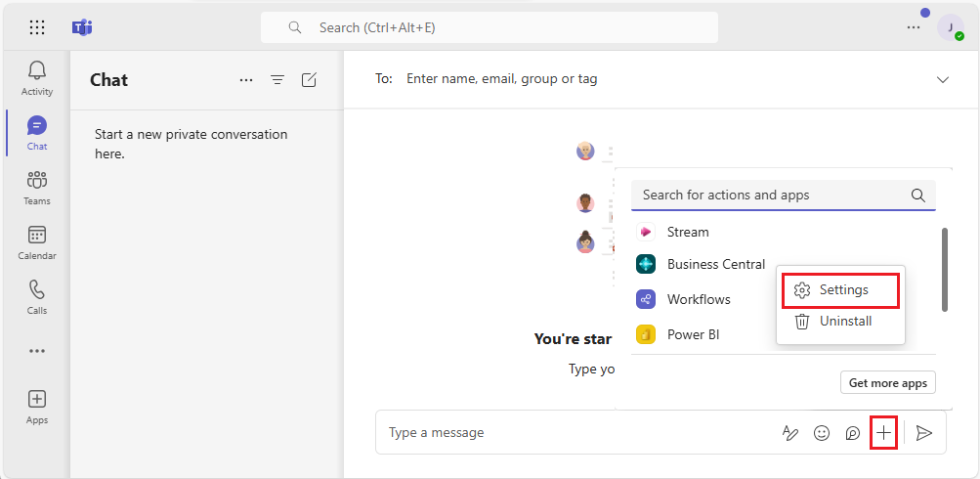The width and height of the screenshot is (980, 479).
Task: Expand more apps ellipsis in sidebar
Action: point(37,350)
